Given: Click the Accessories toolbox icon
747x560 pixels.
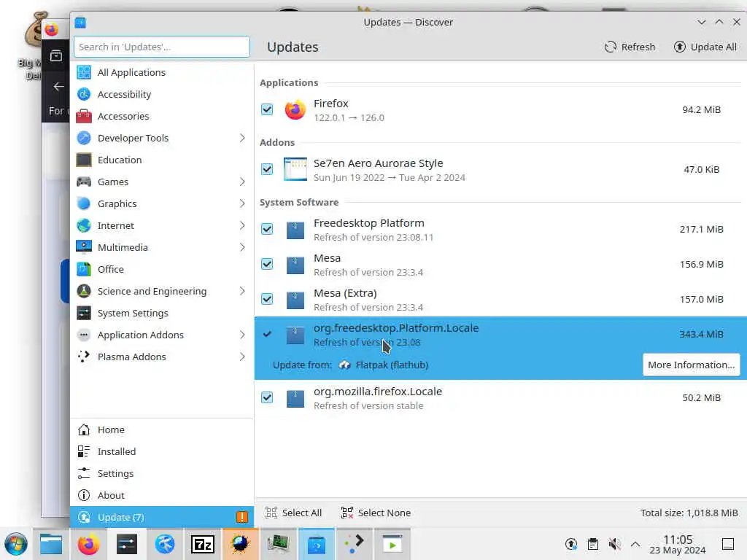Looking at the screenshot, I should point(84,116).
